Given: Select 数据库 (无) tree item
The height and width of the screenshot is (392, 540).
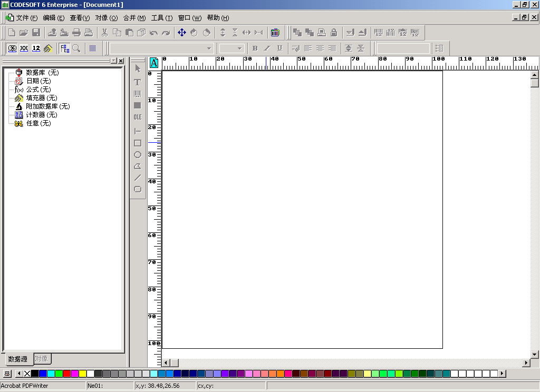Looking at the screenshot, I should (42, 73).
